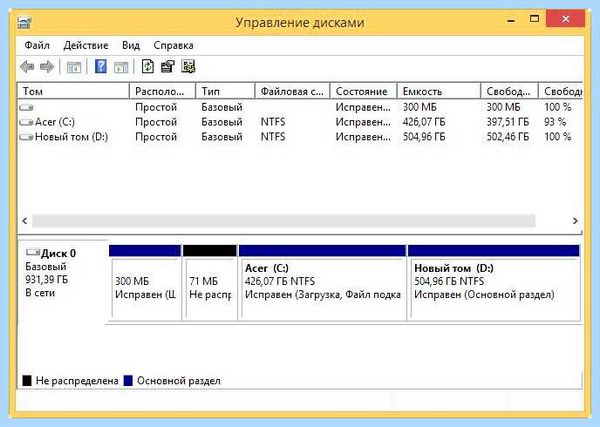600x427 pixels.
Task: Click the NTFS cell in Acer (C:) row
Action: click(273, 122)
